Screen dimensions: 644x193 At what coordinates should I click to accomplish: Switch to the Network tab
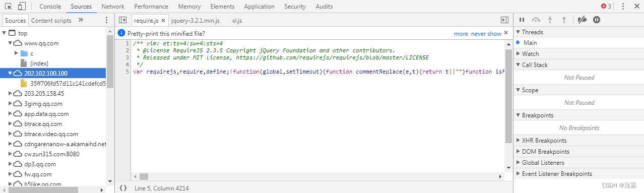point(113,7)
